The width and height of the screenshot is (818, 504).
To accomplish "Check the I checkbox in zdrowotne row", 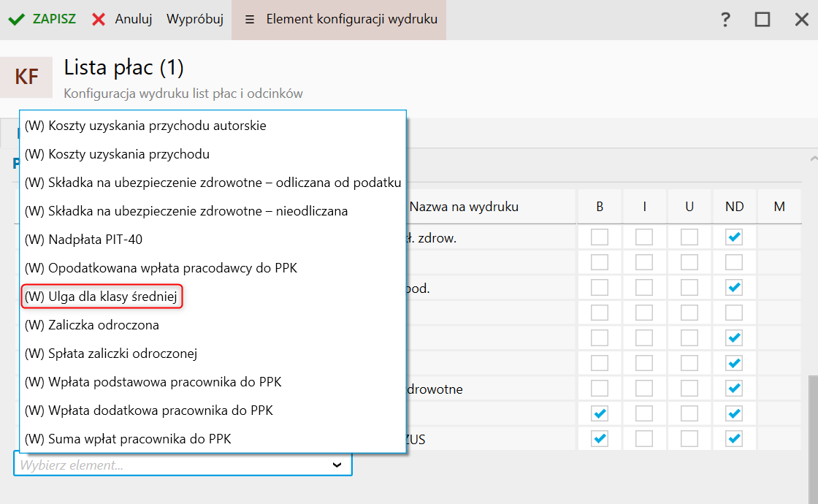I will coord(644,389).
